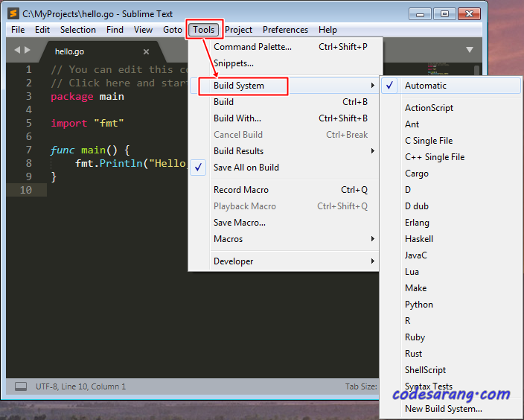The image size is (524, 420).
Task: Close the open Tools menu
Action: (203, 30)
